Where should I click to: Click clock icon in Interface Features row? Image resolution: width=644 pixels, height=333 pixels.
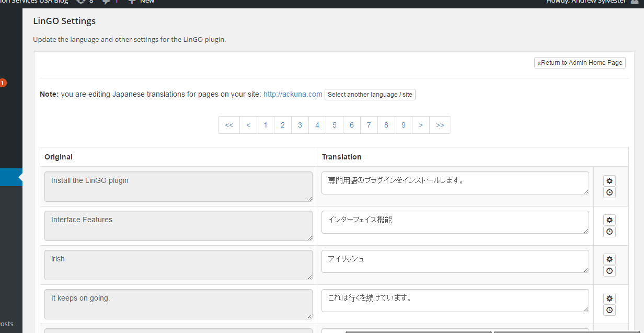[609, 232]
